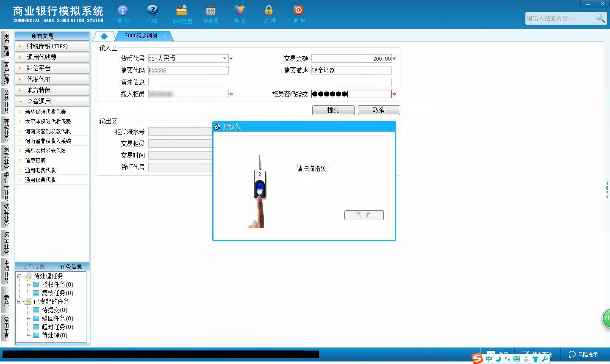Select the 7005现金调剂 tab

[141, 36]
